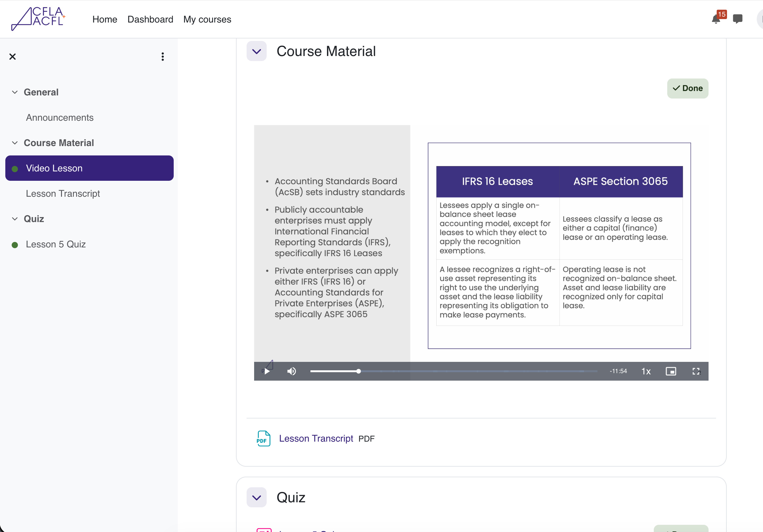
Task: Collapse Course Material in the sidebar
Action: pos(15,143)
